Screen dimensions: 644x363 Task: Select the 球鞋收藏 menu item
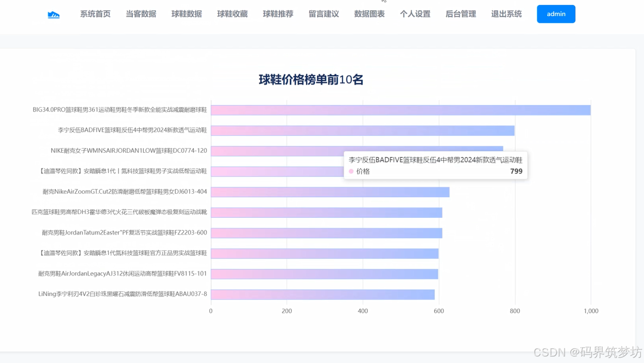coord(232,14)
